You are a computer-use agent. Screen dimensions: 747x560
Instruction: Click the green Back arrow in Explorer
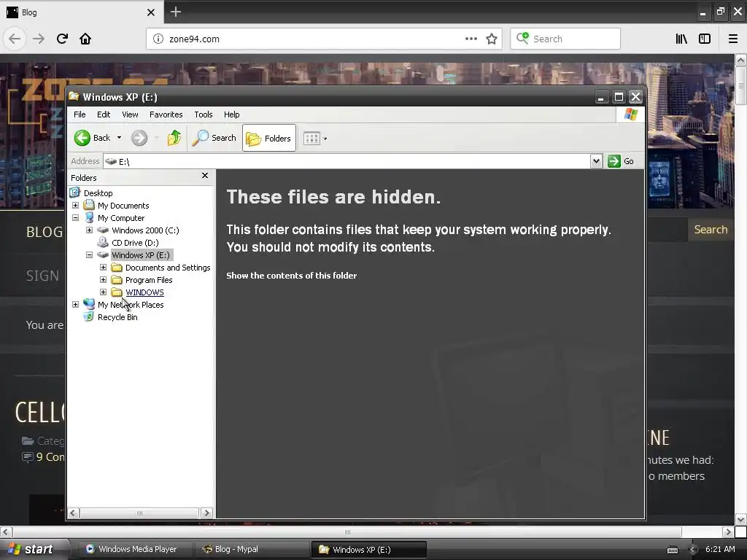[82, 138]
